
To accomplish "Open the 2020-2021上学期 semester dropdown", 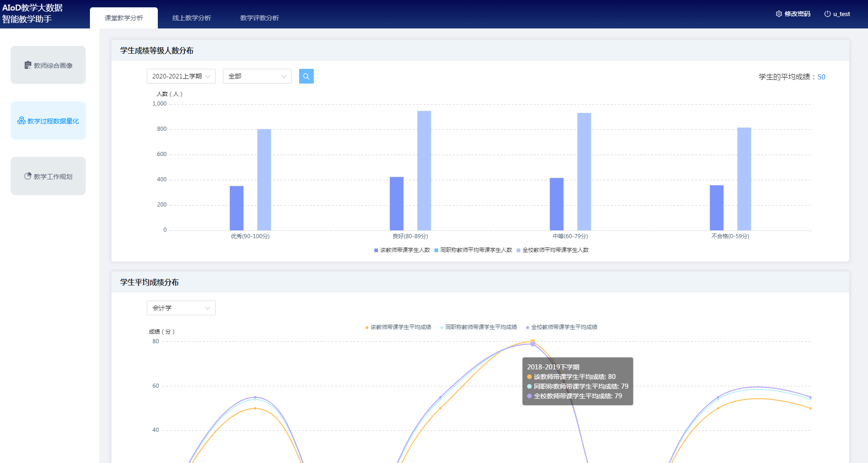I will click(x=181, y=76).
